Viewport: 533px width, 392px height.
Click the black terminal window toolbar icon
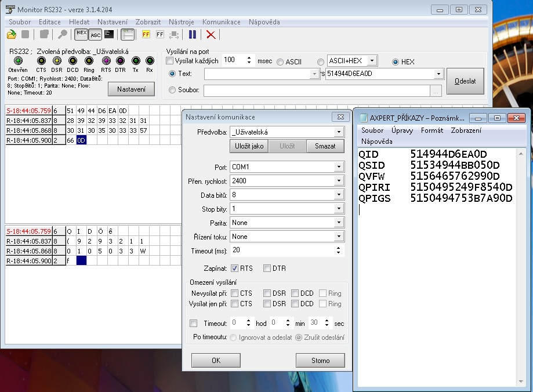point(109,34)
